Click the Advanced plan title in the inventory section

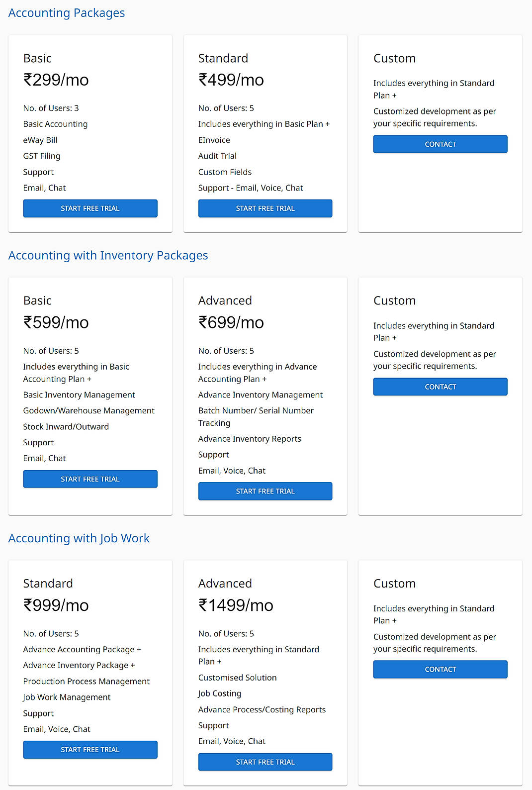[x=225, y=300]
